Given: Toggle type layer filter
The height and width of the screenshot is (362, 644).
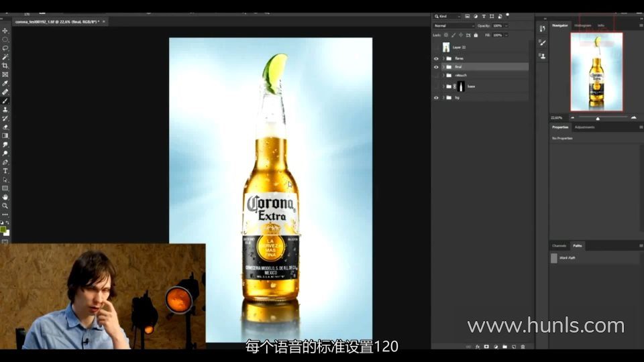Looking at the screenshot, I should [x=484, y=16].
